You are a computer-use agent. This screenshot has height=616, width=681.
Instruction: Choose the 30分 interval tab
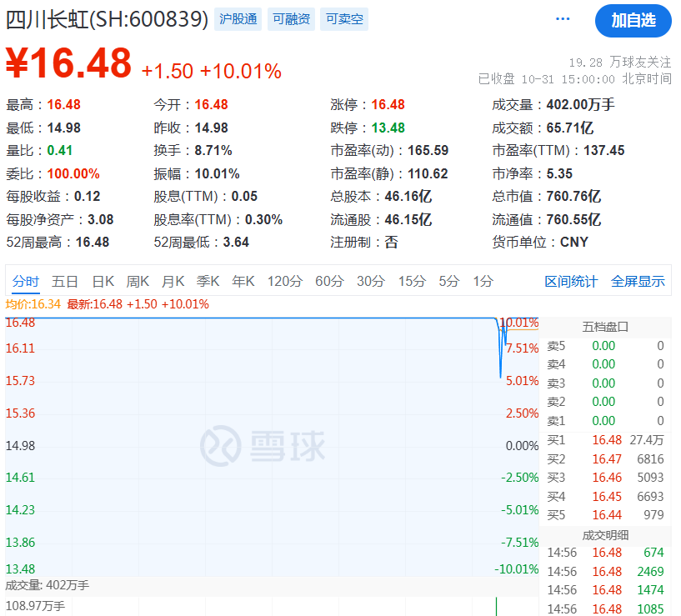[371, 281]
